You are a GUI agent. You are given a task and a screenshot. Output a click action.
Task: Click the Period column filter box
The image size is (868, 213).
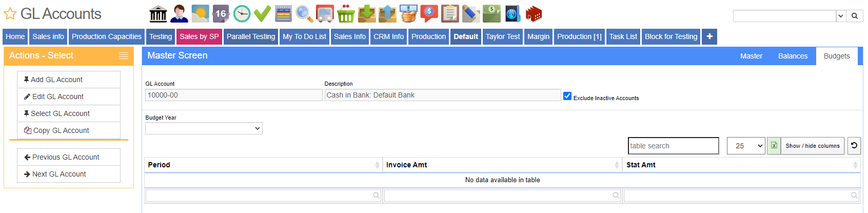click(x=263, y=195)
